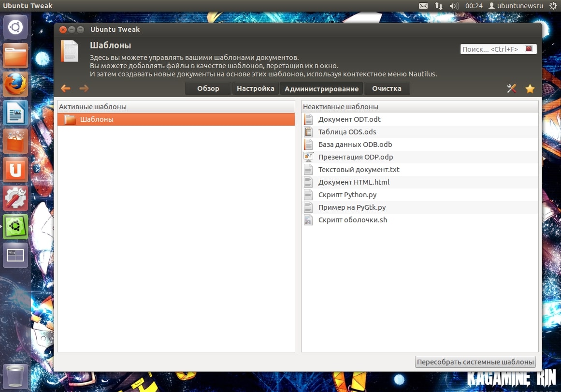Select Документ HTML.html entry

coord(420,182)
